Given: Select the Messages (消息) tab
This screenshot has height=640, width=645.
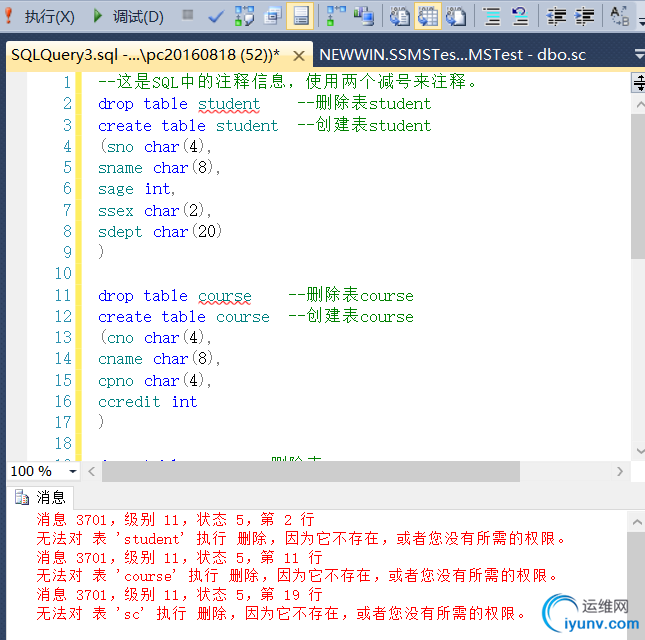Looking at the screenshot, I should (x=40, y=497).
